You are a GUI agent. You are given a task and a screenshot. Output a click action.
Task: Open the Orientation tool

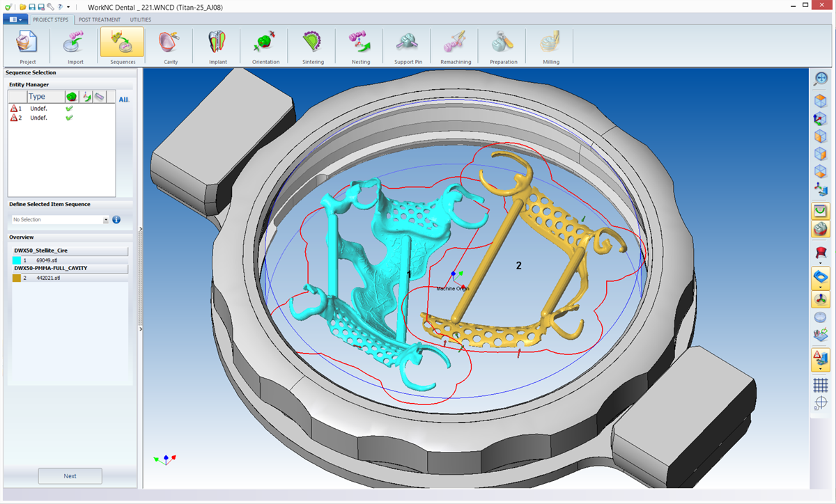pyautogui.click(x=265, y=47)
